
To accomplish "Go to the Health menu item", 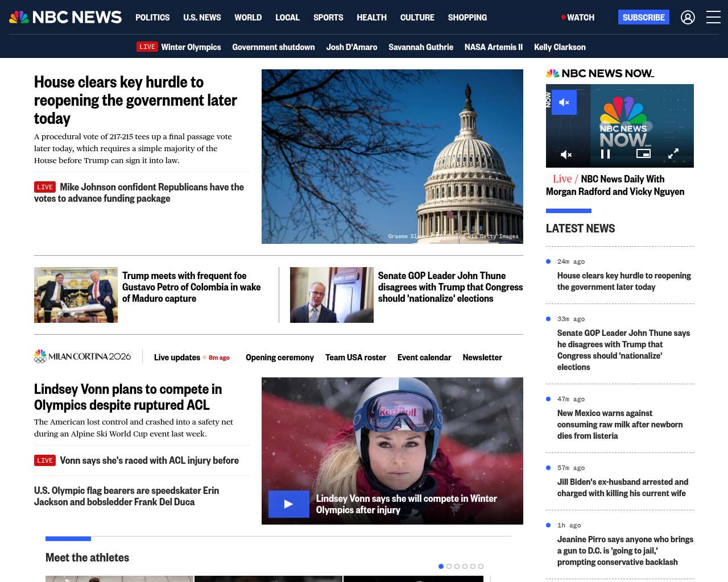I will point(371,18).
